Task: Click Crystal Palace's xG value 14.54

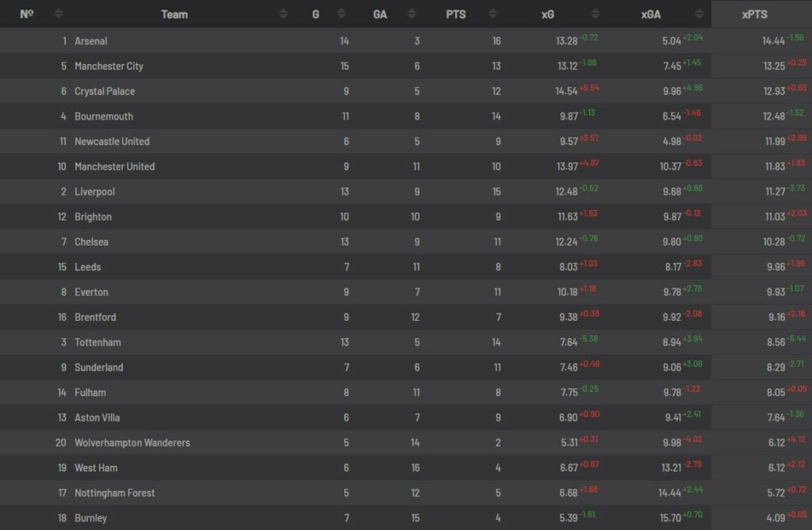Action: pyautogui.click(x=567, y=92)
